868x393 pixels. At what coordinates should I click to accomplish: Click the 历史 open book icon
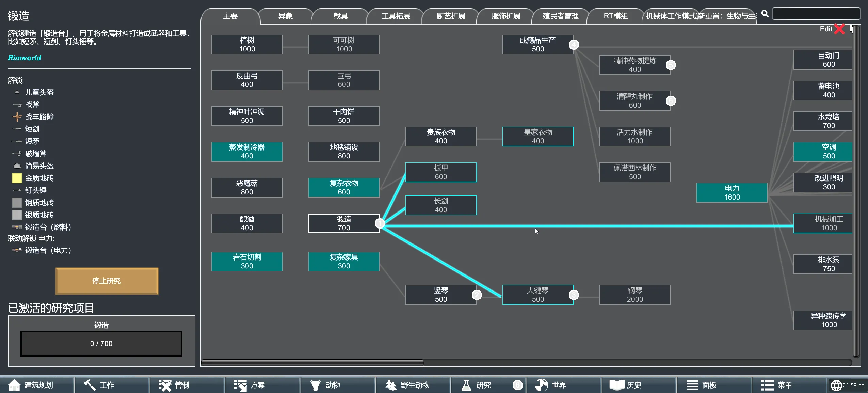click(616, 385)
